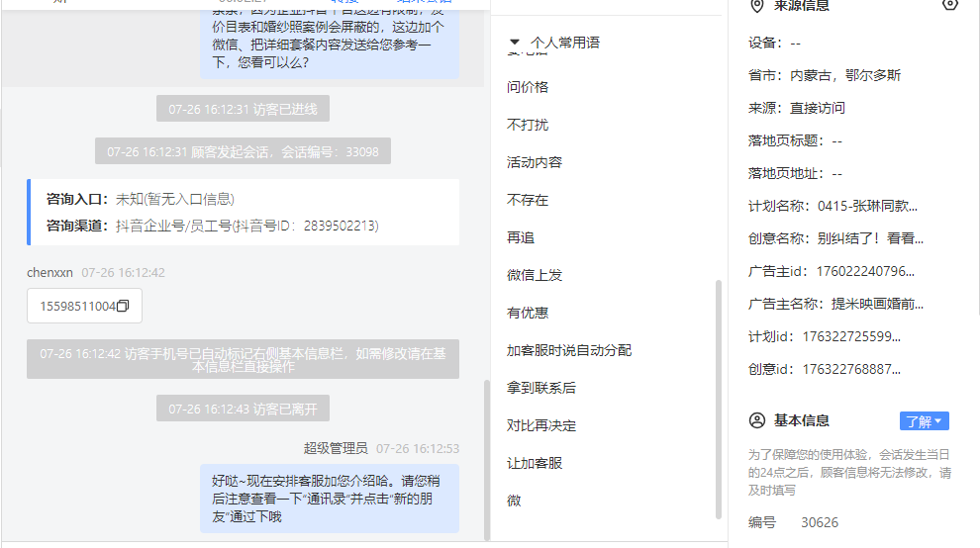Click the user icon beside 基本信息
The height and width of the screenshot is (548, 980).
pos(757,420)
